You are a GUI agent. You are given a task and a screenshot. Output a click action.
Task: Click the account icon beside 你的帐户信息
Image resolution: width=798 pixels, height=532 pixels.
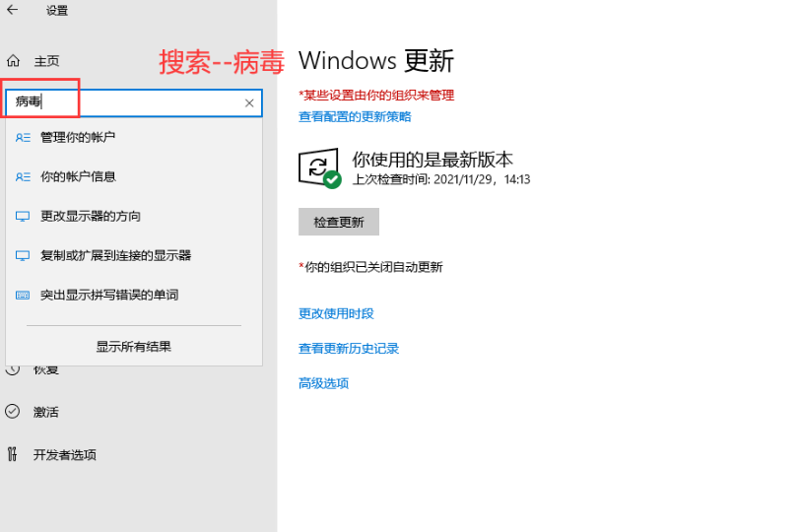[x=23, y=176]
